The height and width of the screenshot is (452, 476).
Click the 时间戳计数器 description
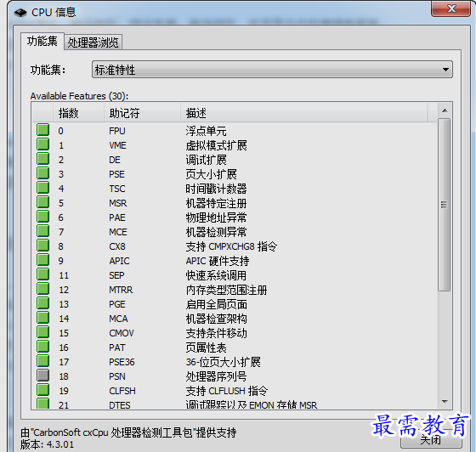pyautogui.click(x=216, y=189)
